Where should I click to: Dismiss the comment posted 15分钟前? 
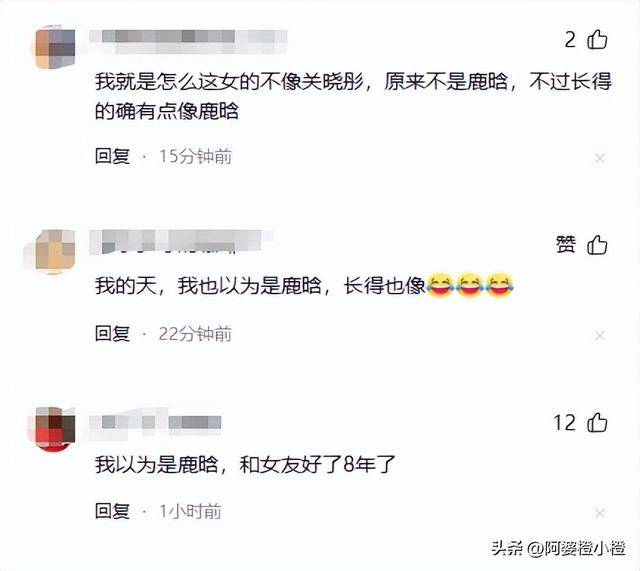[600, 158]
